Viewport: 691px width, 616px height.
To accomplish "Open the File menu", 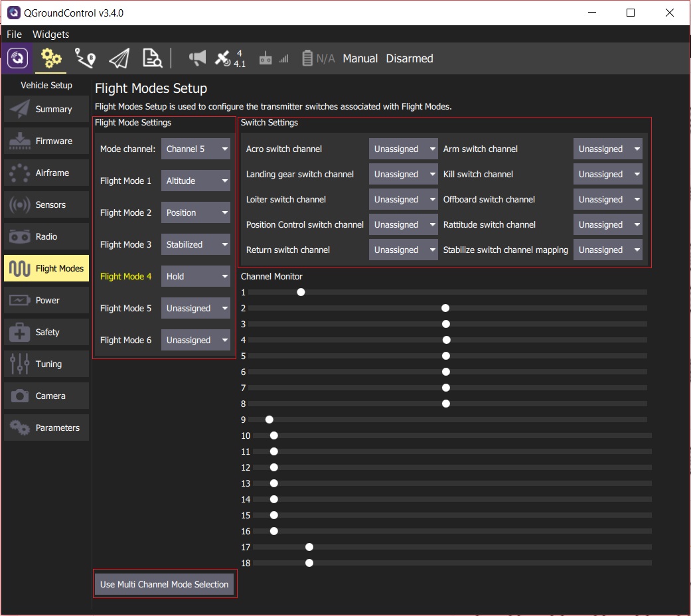I will (x=13, y=34).
